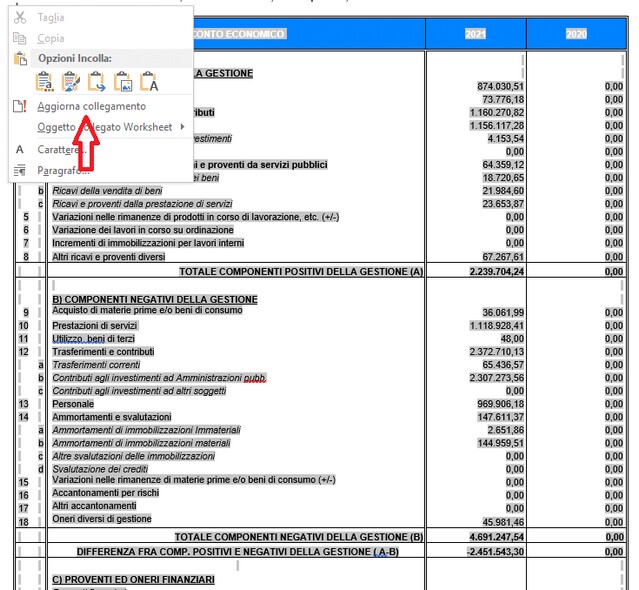This screenshot has width=639, height=590.
Task: Click value 64.359,12
Action: click(503, 165)
